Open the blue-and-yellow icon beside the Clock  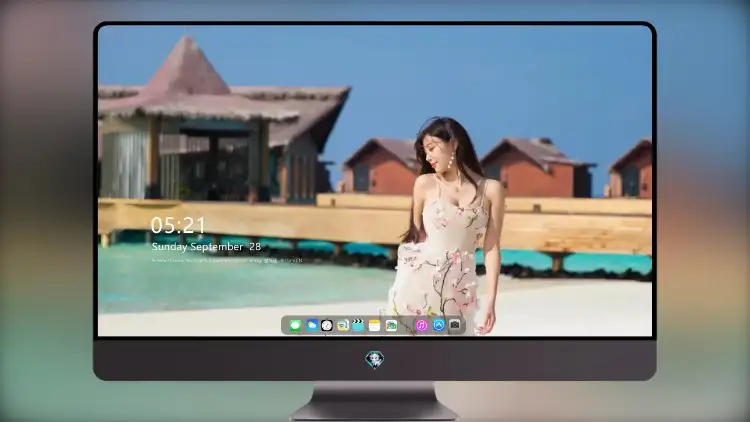tap(342, 325)
